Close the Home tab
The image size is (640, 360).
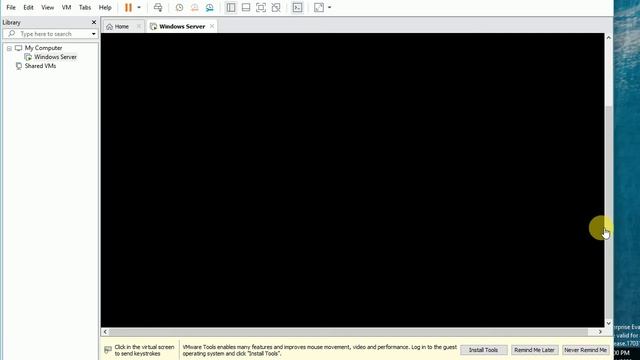click(139, 26)
